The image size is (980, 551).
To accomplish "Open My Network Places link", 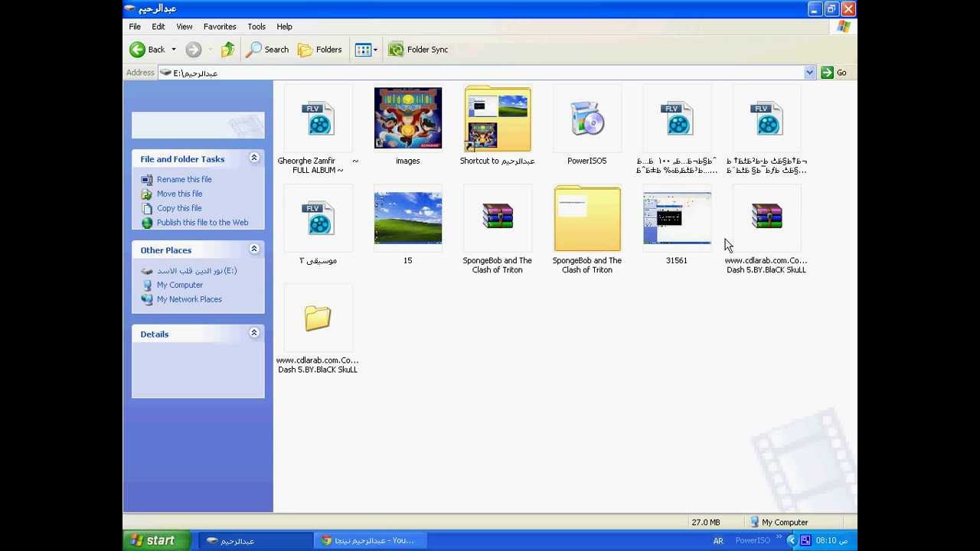I will pyautogui.click(x=189, y=299).
